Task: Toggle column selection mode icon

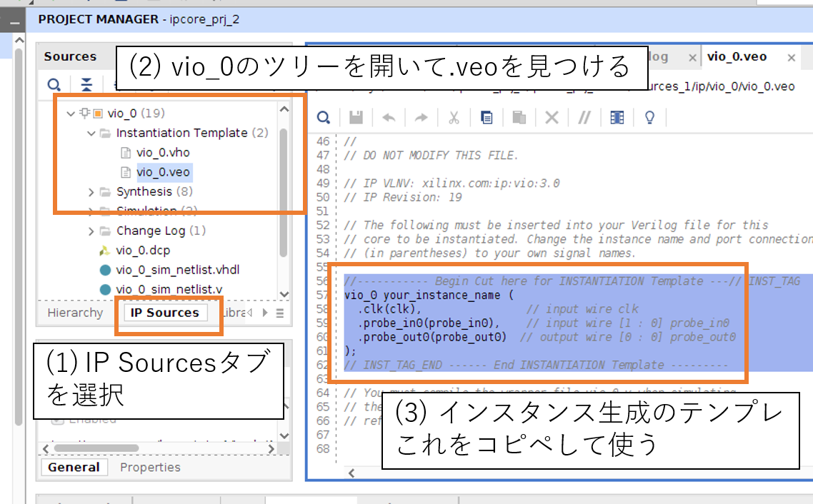Action: [617, 118]
